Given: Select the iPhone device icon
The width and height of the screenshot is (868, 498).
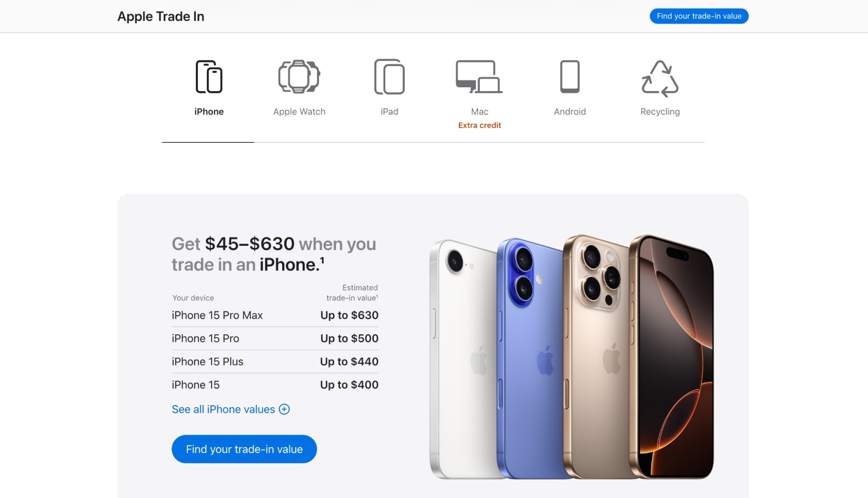Looking at the screenshot, I should [x=209, y=77].
